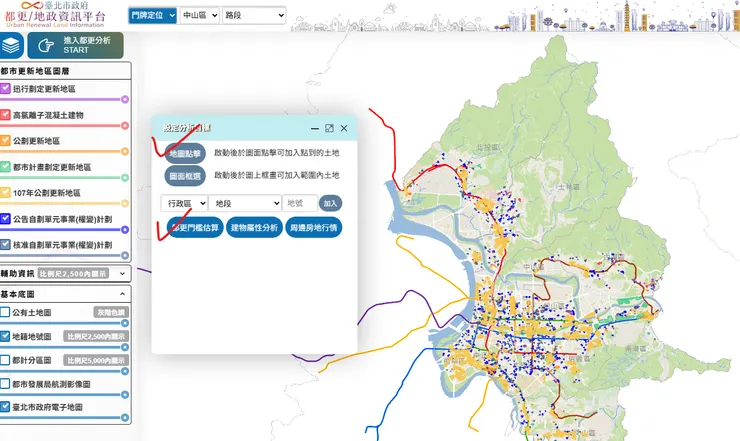740x441 pixels.
Task: Click the 地號 input field
Action: 300,204
